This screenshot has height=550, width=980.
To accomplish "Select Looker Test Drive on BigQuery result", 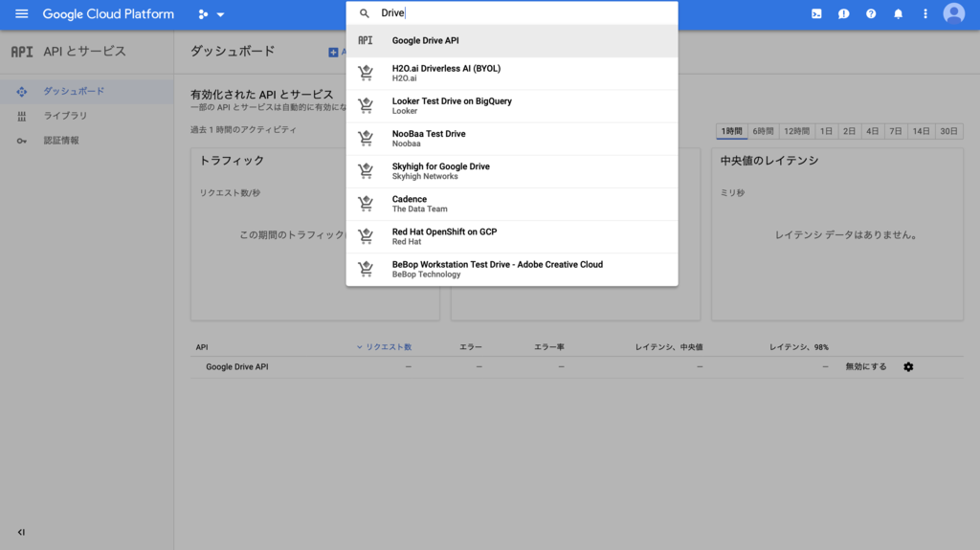I will click(x=512, y=105).
